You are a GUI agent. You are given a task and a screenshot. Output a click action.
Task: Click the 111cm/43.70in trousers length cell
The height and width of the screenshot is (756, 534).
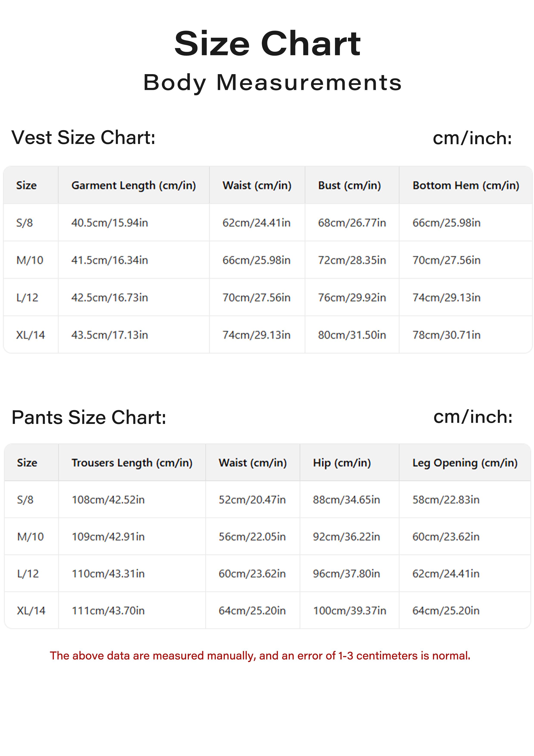[108, 611]
